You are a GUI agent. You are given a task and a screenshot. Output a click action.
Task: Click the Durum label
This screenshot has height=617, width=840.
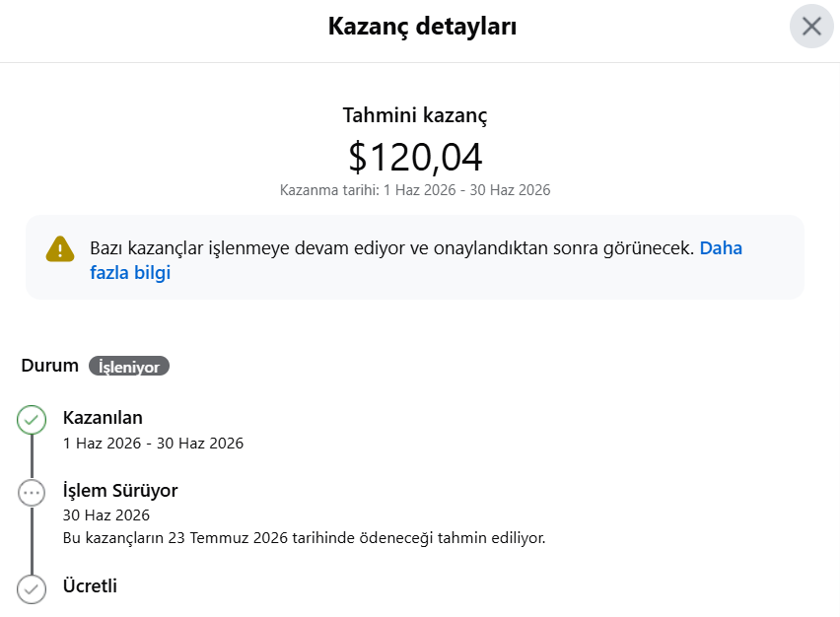[x=50, y=366]
